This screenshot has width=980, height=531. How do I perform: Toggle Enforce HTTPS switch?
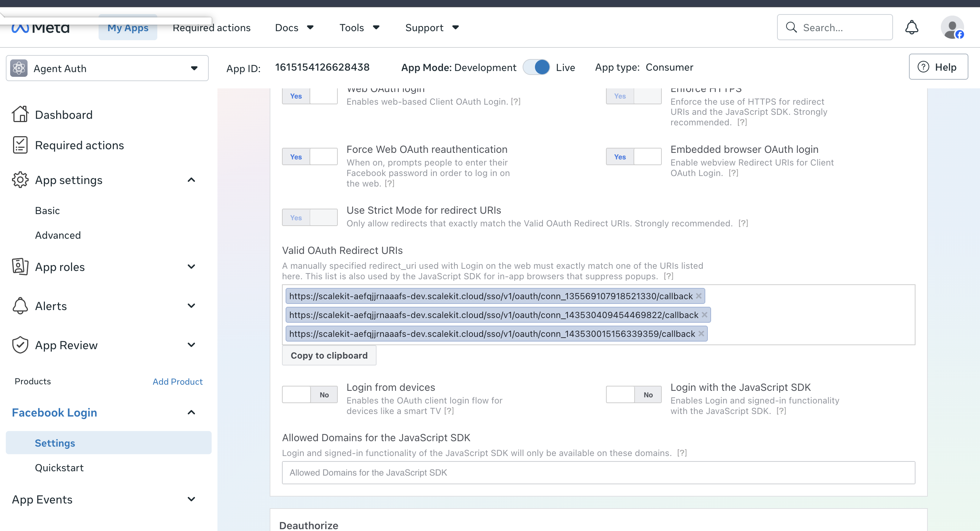(x=634, y=96)
